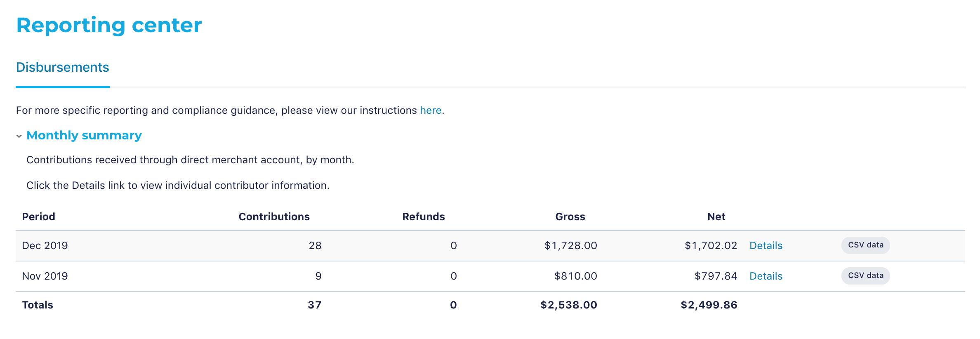Image resolution: width=980 pixels, height=339 pixels.
Task: Open the instructions 'here' link
Action: [x=431, y=110]
